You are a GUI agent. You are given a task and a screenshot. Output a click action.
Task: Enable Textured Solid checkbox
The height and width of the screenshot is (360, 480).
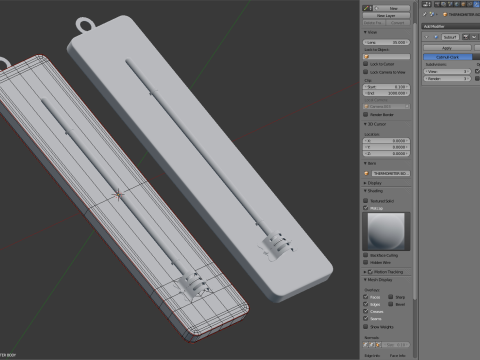click(366, 201)
